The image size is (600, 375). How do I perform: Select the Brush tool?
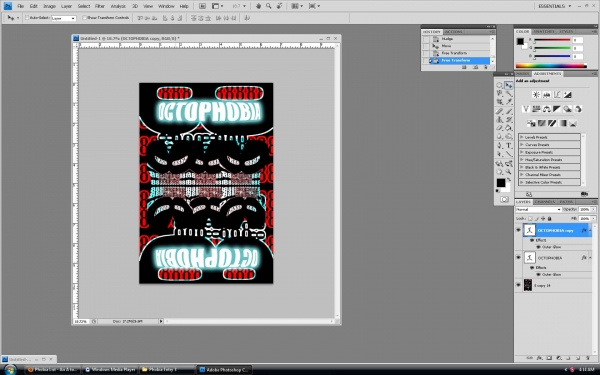(509, 111)
